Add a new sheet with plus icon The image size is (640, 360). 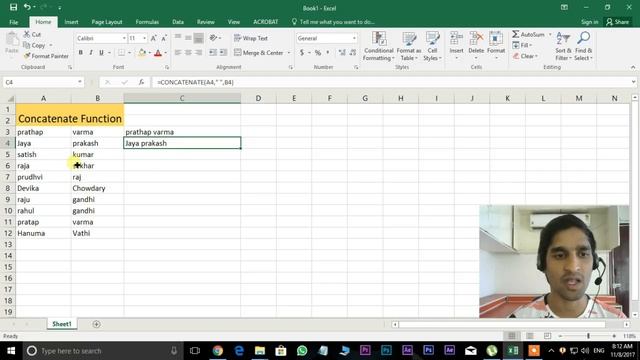click(x=96, y=324)
